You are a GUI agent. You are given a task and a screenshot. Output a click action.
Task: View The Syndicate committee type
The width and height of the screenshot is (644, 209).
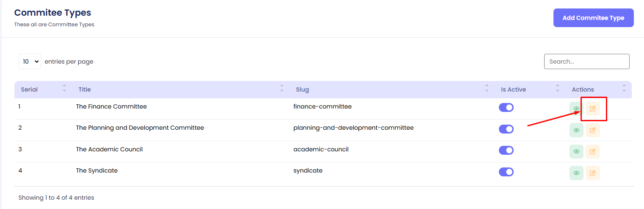click(x=576, y=173)
